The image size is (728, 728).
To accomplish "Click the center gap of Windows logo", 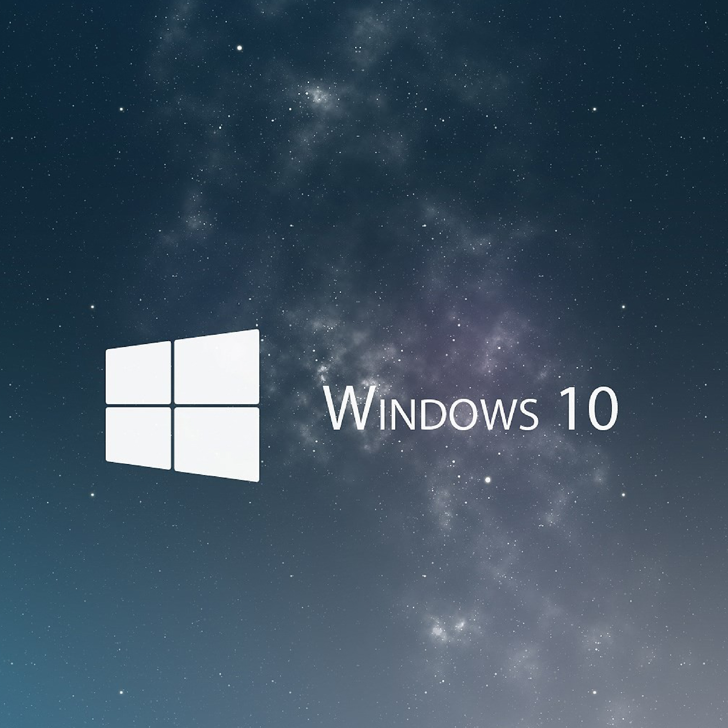I will click(173, 405).
